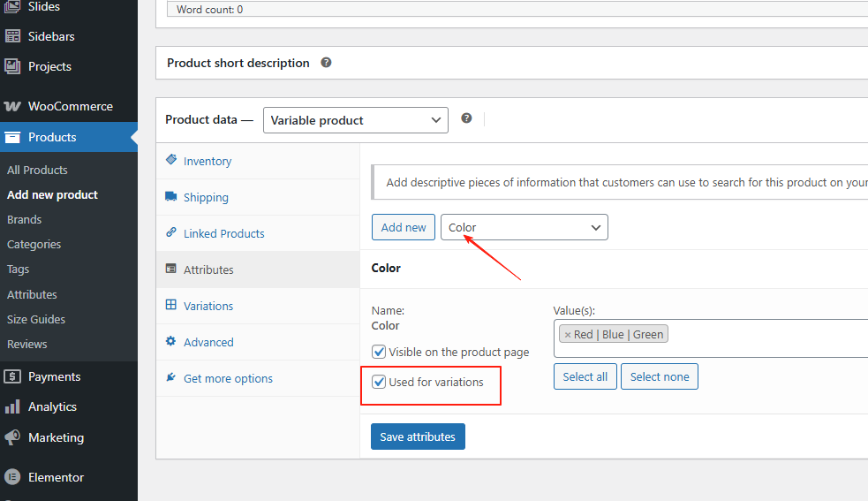The image size is (868, 501).
Task: Click the Add new attribute button
Action: pos(404,227)
